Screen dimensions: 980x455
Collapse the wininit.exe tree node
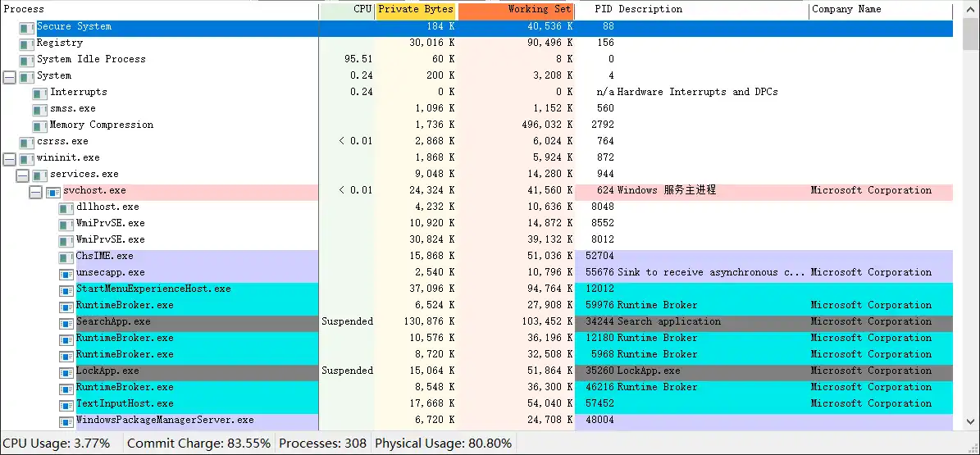9,158
